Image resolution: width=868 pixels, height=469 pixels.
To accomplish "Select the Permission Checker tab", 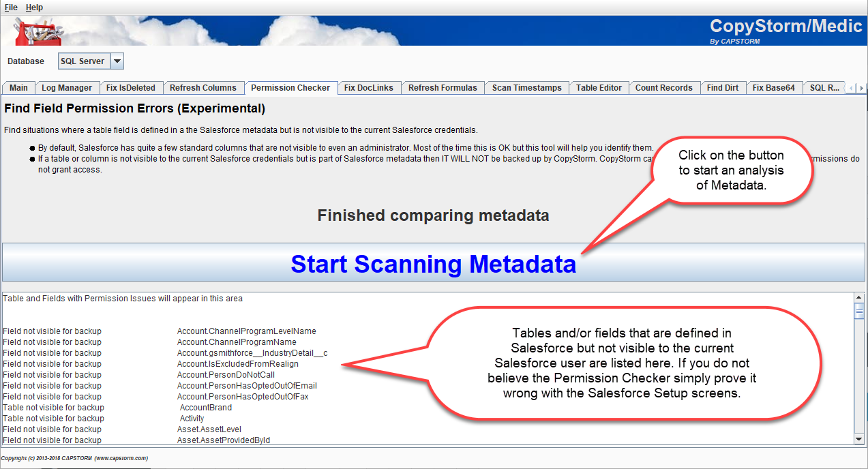I will click(290, 88).
